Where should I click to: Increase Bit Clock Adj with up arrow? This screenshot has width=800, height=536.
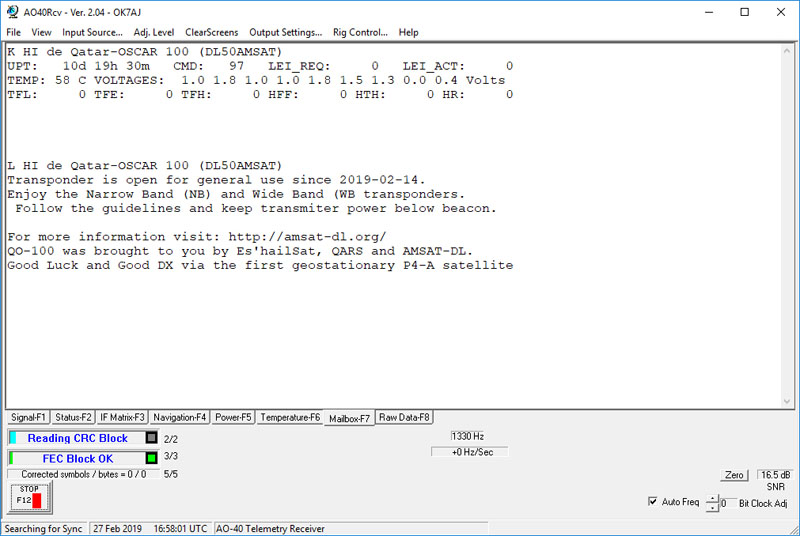pos(712,498)
